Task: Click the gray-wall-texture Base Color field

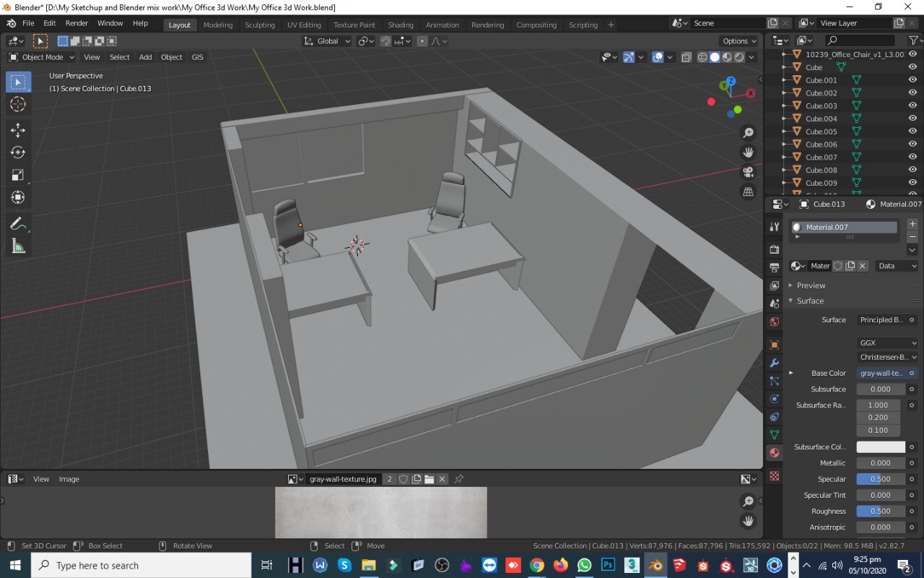Action: tap(881, 373)
